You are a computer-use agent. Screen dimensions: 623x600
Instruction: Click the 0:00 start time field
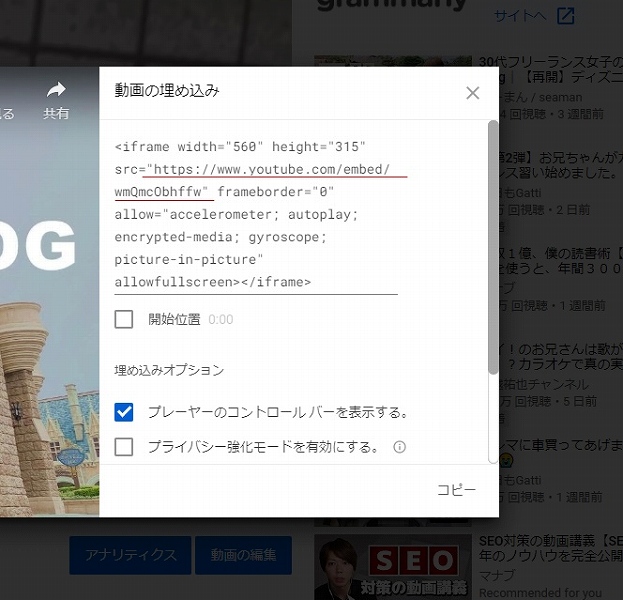click(x=221, y=319)
